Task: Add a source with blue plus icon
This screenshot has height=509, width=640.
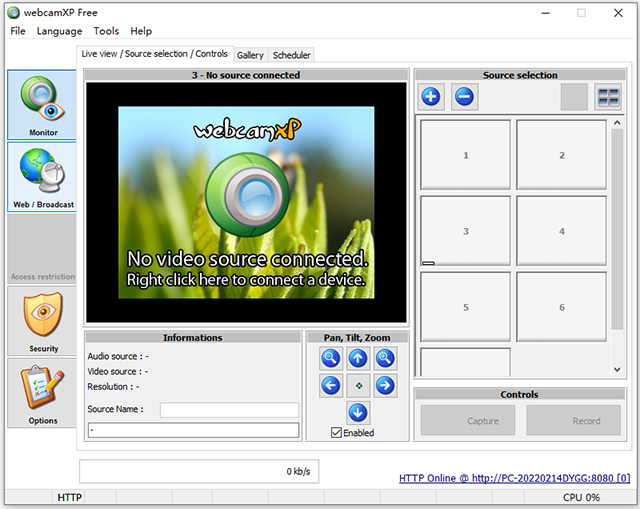Action: click(431, 97)
